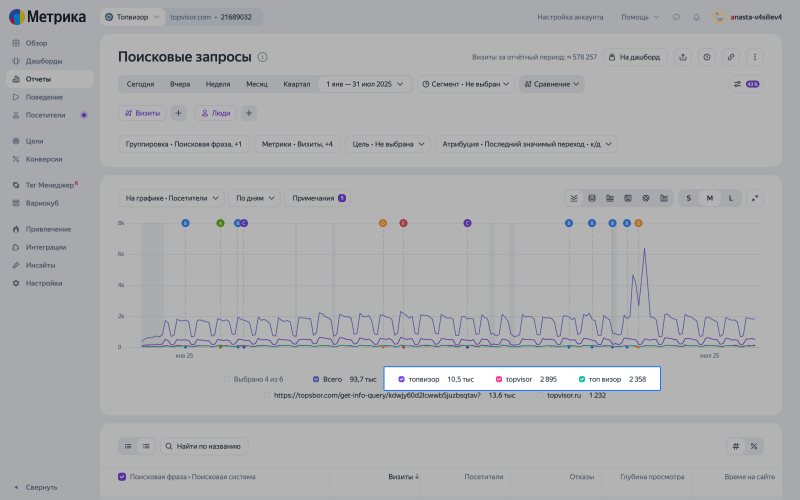Open date range 1 янв — 31 июл 2025
Viewport: 800px width, 500px height.
(365, 84)
